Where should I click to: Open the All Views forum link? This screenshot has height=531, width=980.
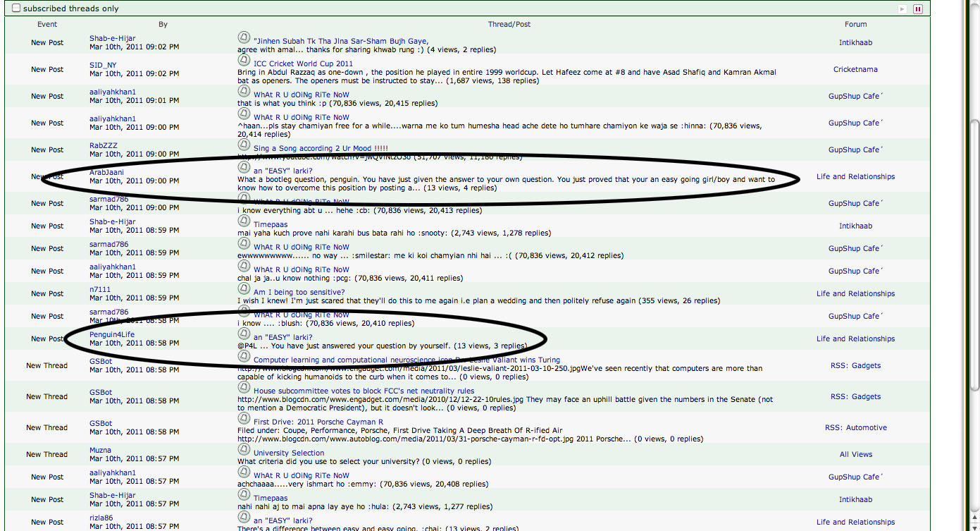tap(855, 454)
